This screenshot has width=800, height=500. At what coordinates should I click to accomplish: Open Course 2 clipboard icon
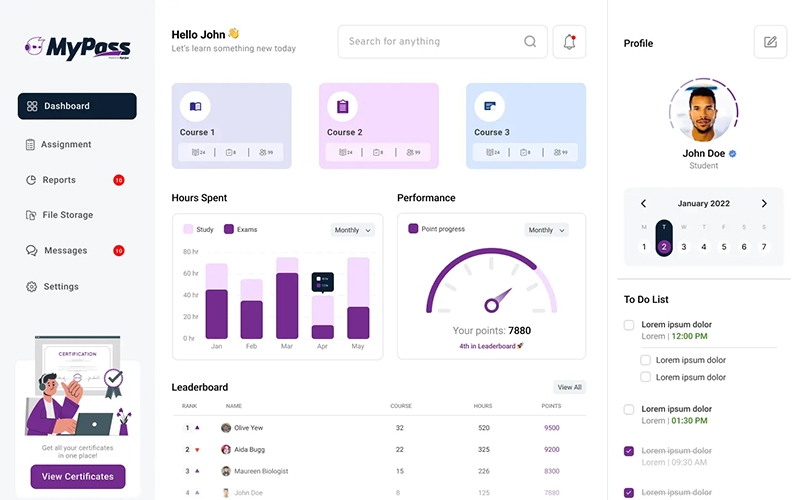coord(342,107)
